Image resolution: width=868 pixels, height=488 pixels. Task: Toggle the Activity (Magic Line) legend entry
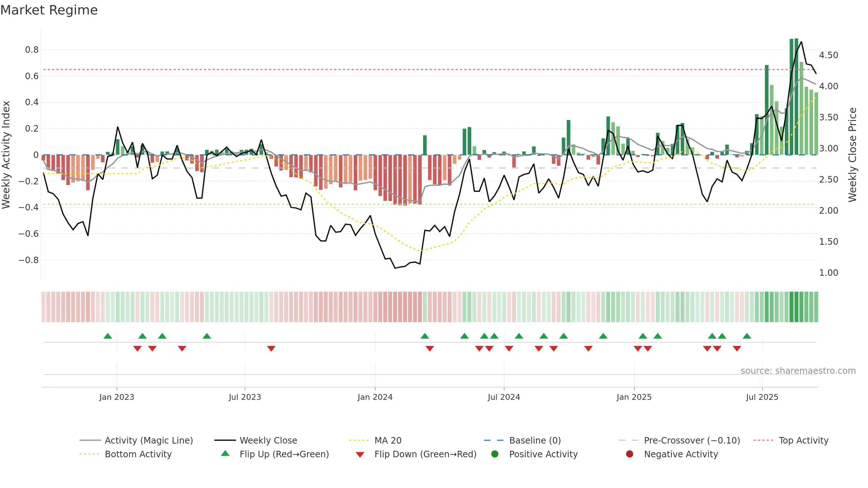pos(136,441)
